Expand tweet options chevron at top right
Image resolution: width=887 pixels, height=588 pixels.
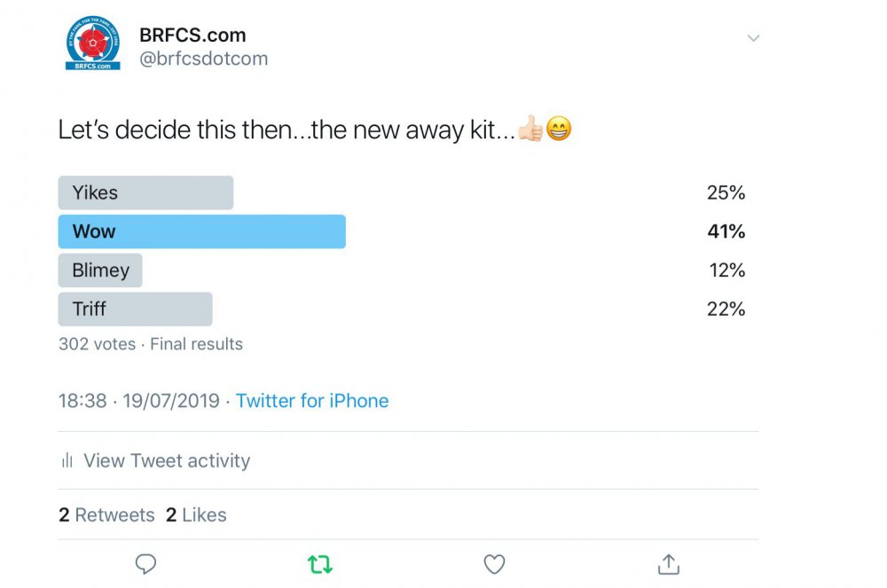point(753,38)
